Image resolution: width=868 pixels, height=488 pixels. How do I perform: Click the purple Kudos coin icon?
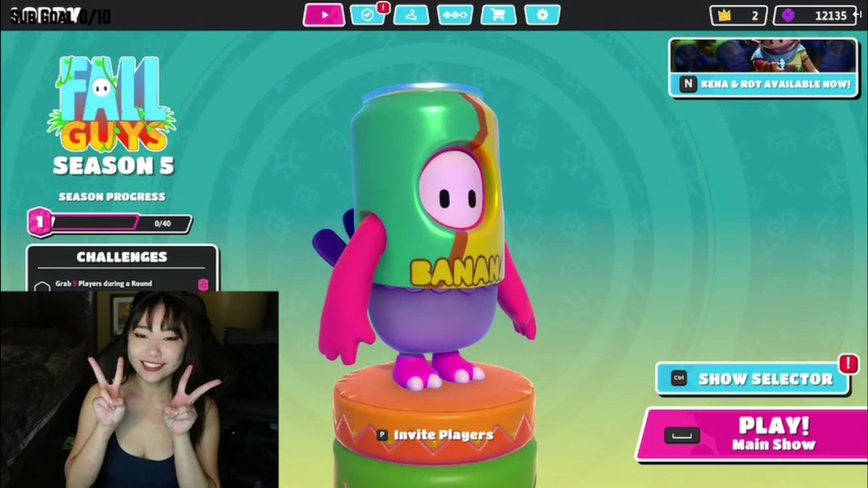788,15
